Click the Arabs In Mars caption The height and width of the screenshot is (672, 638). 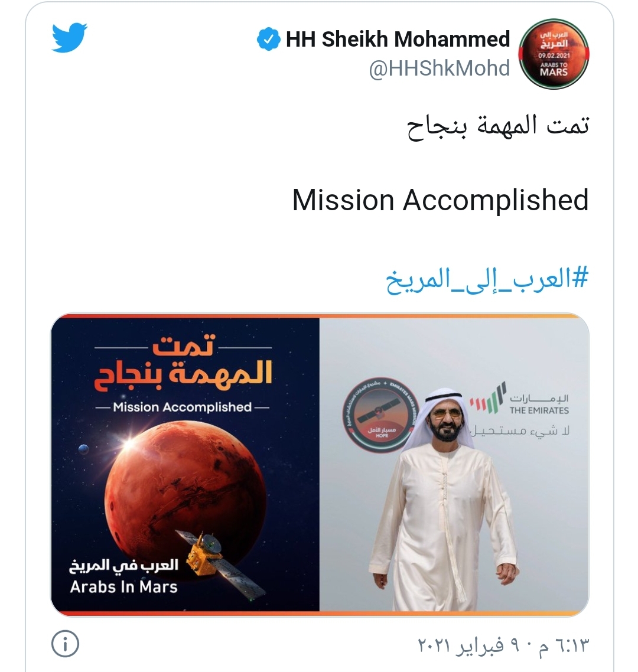[x=123, y=576]
